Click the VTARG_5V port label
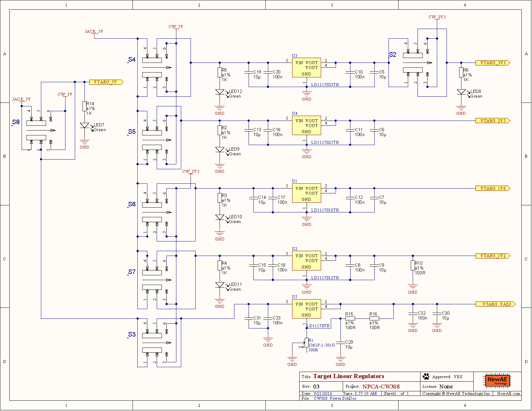532x411 pixels. pos(106,82)
